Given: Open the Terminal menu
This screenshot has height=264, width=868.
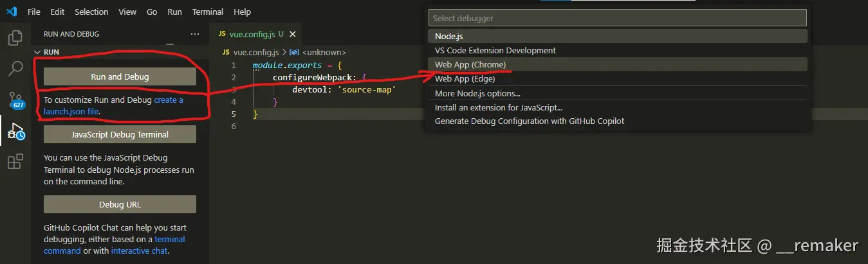Looking at the screenshot, I should pos(208,12).
